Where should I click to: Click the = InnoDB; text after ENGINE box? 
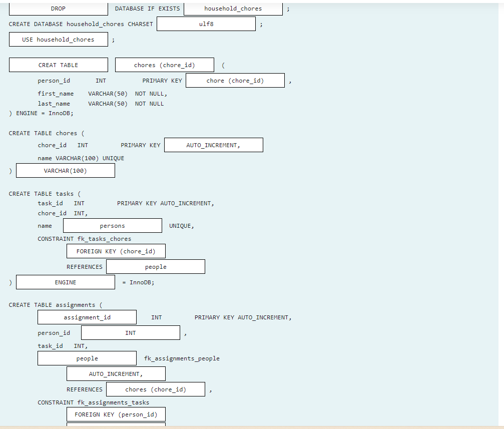pos(138,282)
